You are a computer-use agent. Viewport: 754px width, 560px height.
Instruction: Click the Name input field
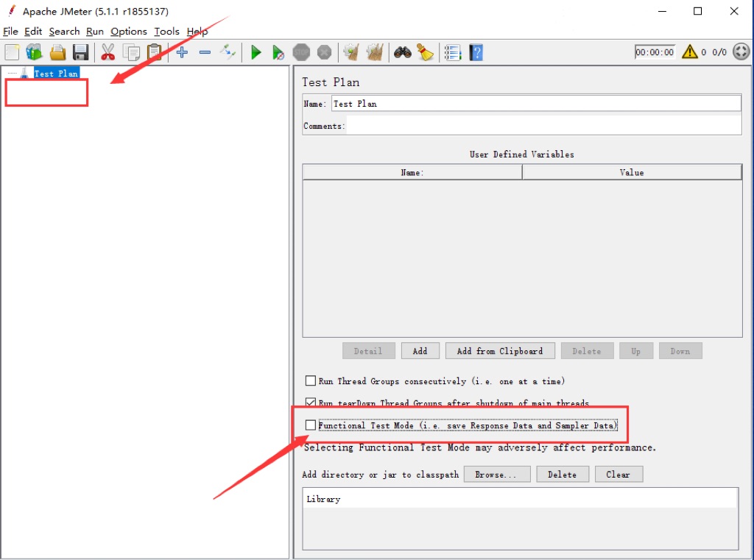536,103
